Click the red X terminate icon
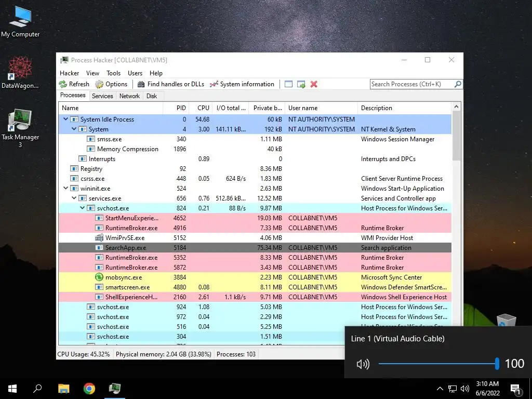 pos(314,84)
